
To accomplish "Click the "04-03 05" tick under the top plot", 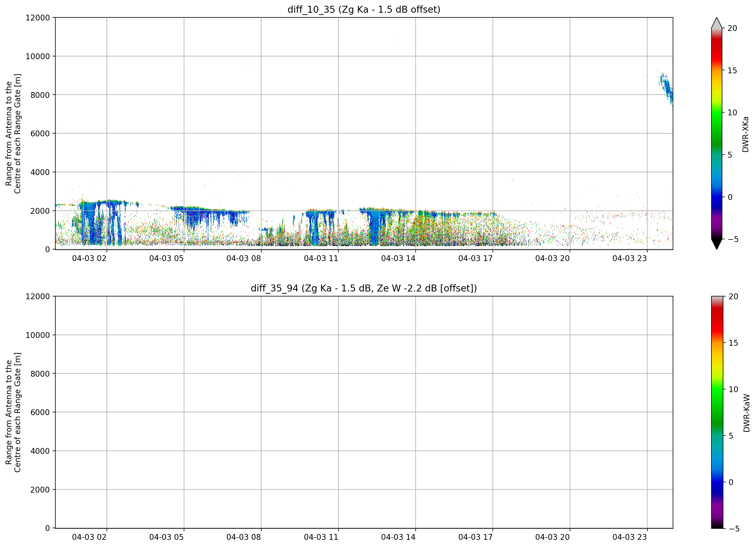I will 166,259.
